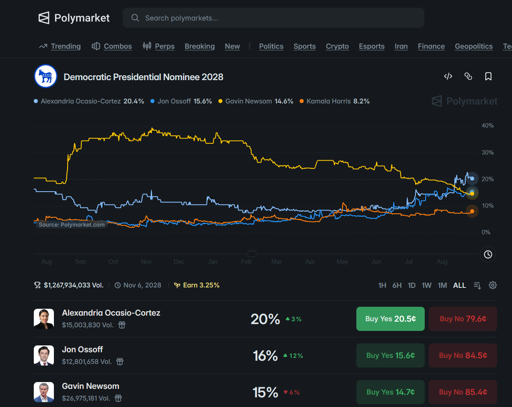The height and width of the screenshot is (407, 512).
Task: Click the $1,267,934,033 Vol. text
Action: pos(74,285)
